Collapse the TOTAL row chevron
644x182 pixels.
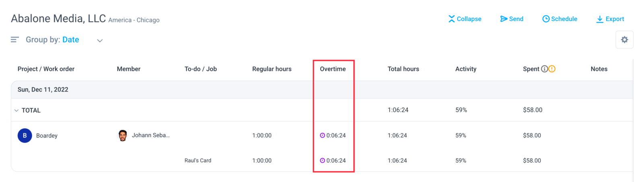click(x=17, y=110)
